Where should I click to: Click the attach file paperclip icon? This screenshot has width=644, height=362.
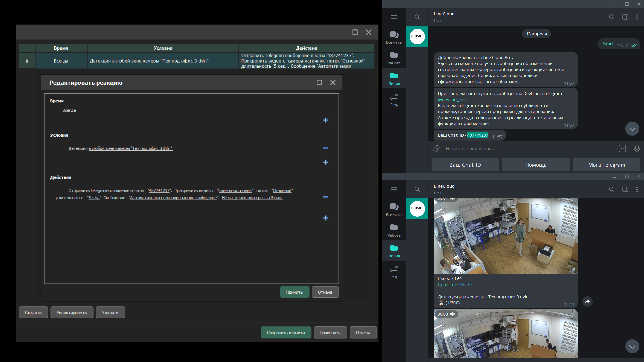436,149
